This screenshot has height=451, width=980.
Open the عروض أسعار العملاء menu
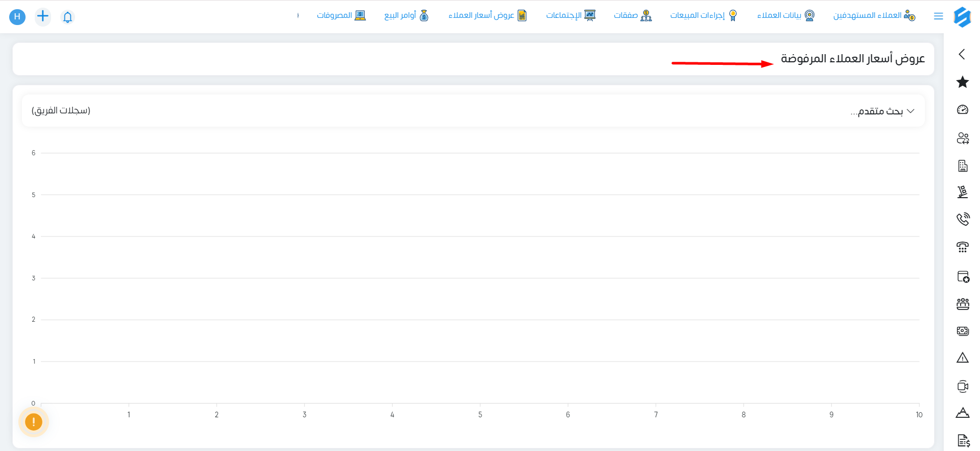(487, 15)
